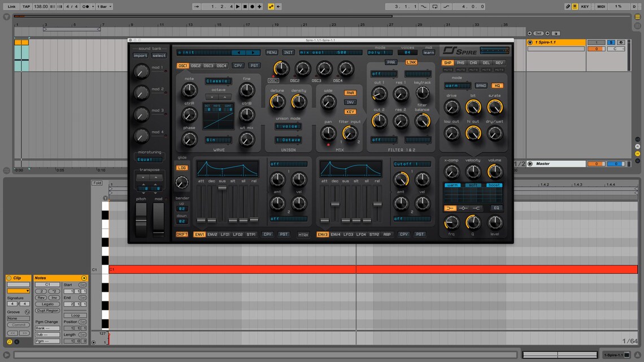Toggle KEY sync in the unison section

351,111
